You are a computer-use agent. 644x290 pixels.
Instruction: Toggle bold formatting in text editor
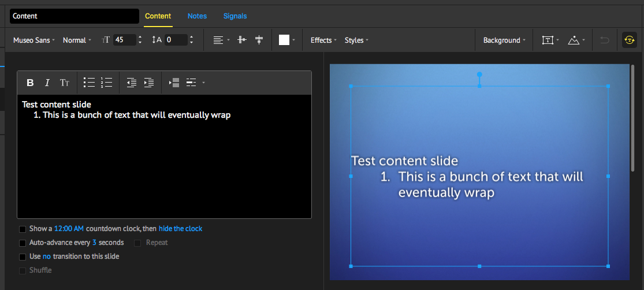(30, 83)
